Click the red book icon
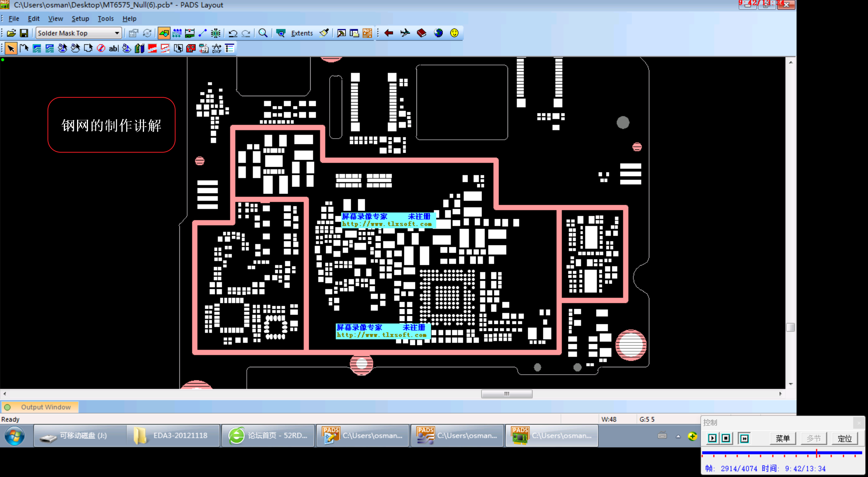 (x=422, y=33)
